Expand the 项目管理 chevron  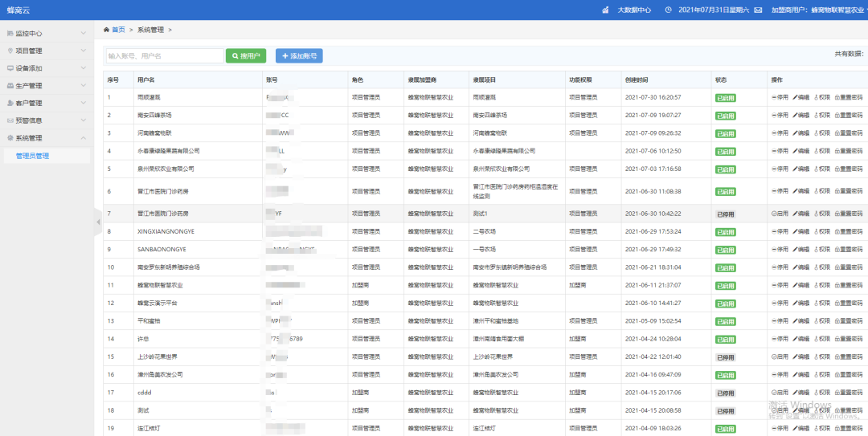pyautogui.click(x=83, y=51)
